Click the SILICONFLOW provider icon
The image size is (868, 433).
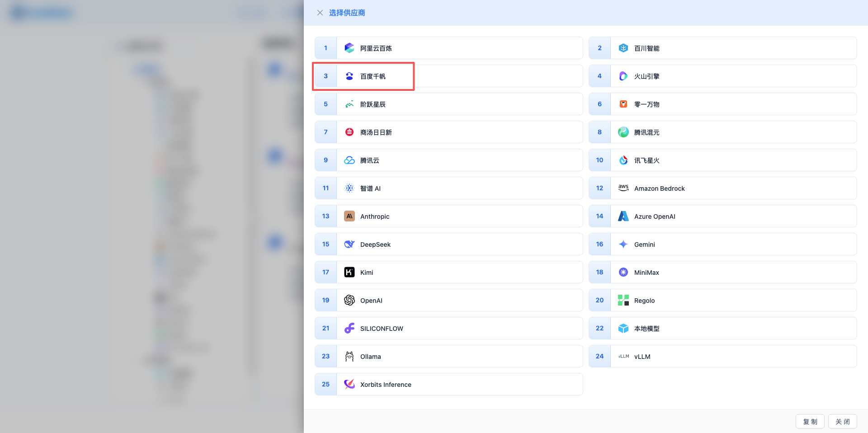[349, 328]
